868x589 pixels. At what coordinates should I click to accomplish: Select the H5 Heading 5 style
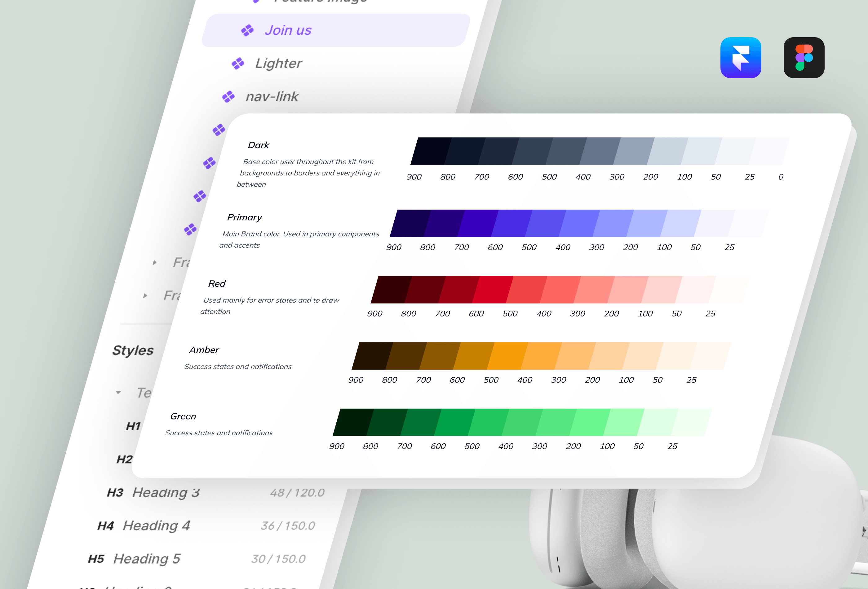click(134, 559)
